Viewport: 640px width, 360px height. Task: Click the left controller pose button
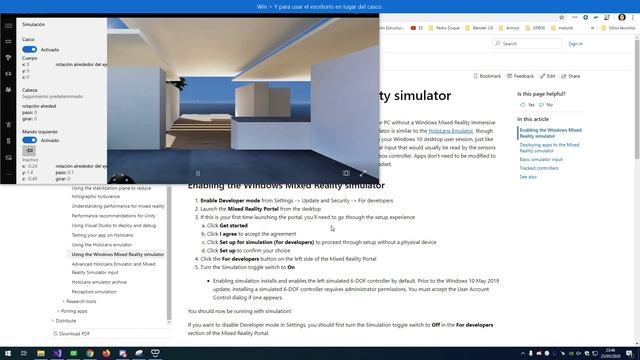pos(29,151)
